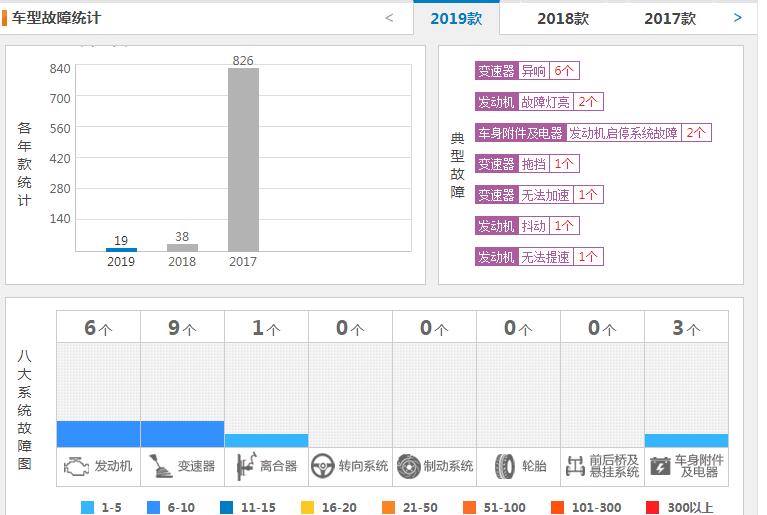The height and width of the screenshot is (515, 767).
Task: Open the 车身附件及电器 发动机启停系统故障 tag
Action: pos(593,133)
